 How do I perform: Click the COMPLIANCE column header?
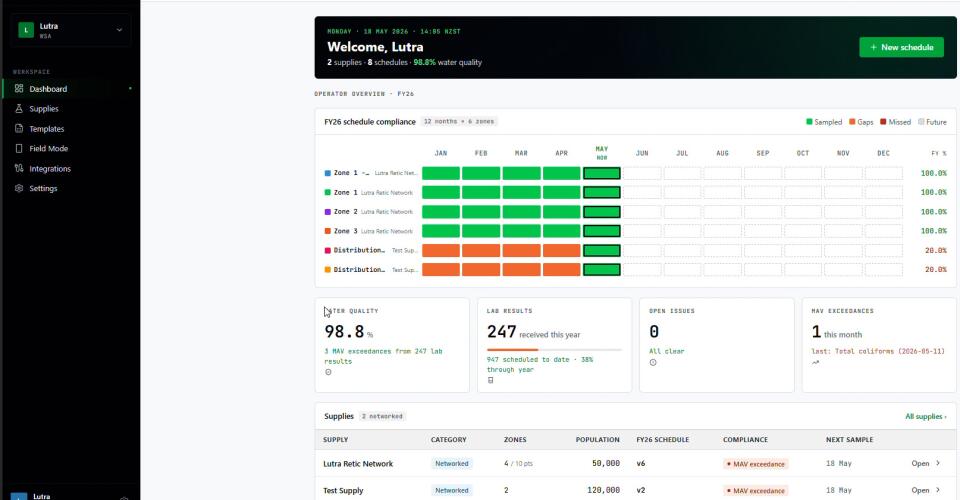pyautogui.click(x=745, y=439)
